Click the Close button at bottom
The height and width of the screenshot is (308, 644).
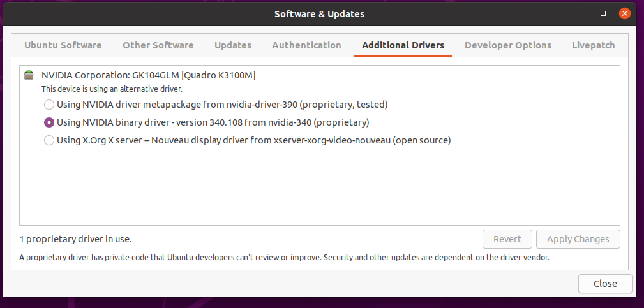point(604,284)
